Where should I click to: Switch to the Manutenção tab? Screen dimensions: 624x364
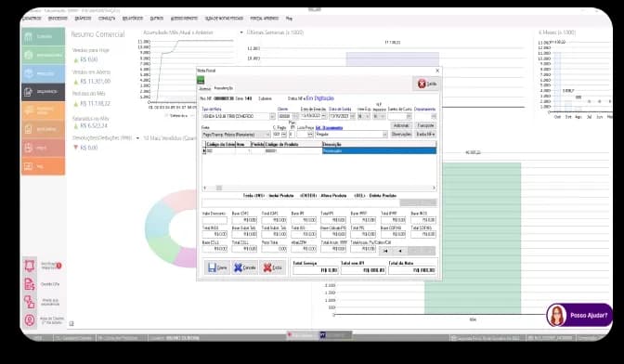[223, 88]
